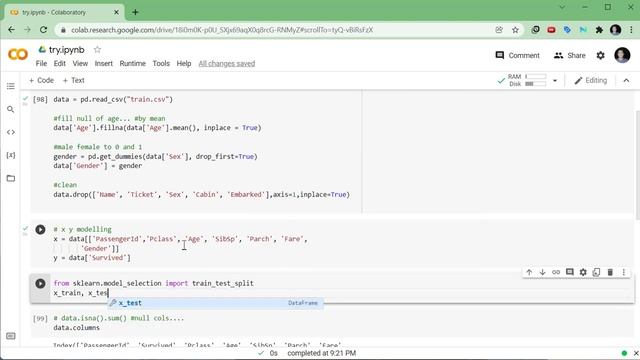
Task: Reload the browser page
Action: (x=43, y=30)
